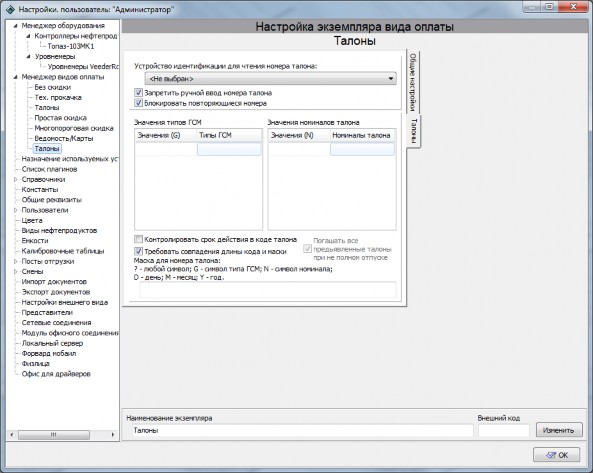Toggle Запретить ручной ввод номера талона checkbox
The width and height of the screenshot is (593, 473).
pos(138,93)
